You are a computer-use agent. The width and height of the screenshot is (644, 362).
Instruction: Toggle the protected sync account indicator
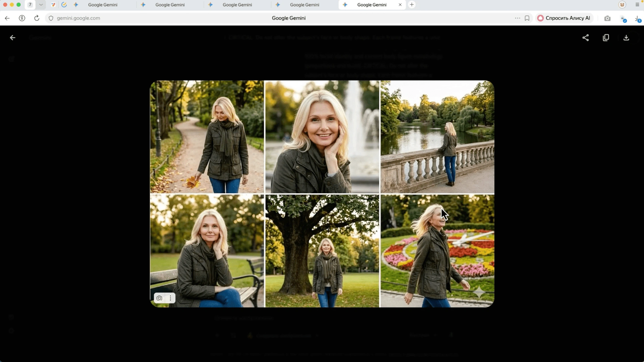tap(623, 18)
